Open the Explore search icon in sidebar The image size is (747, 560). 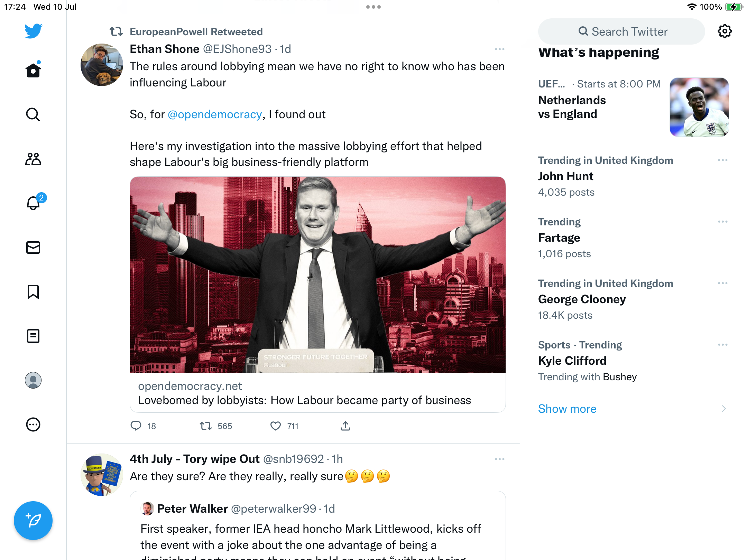33,114
